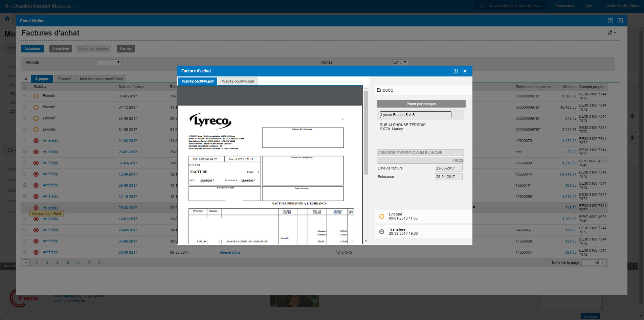This screenshot has height=320, width=644.
Task: Open the Telenet Bvba supplier link
Action: click(230, 252)
